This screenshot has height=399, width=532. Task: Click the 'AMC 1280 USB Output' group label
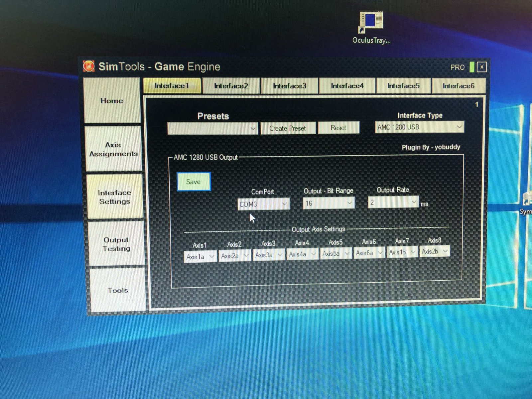tap(206, 157)
